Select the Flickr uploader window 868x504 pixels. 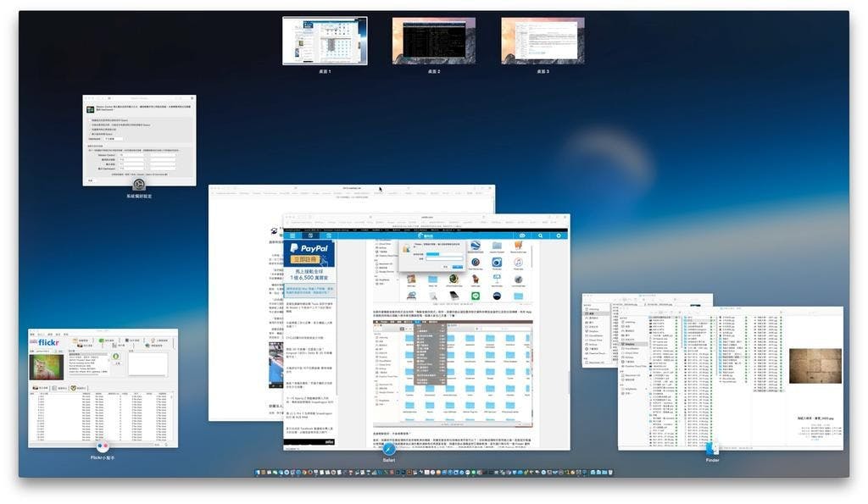pos(103,388)
